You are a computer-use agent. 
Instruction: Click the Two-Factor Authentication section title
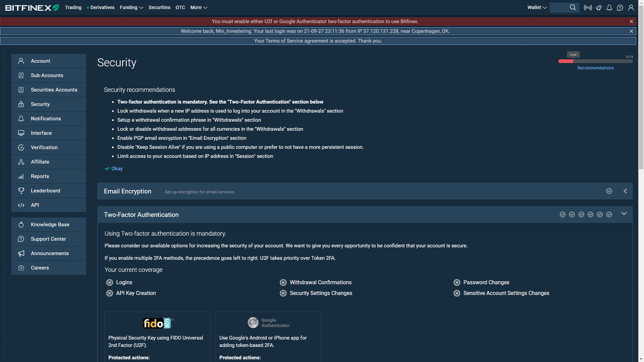tap(141, 215)
